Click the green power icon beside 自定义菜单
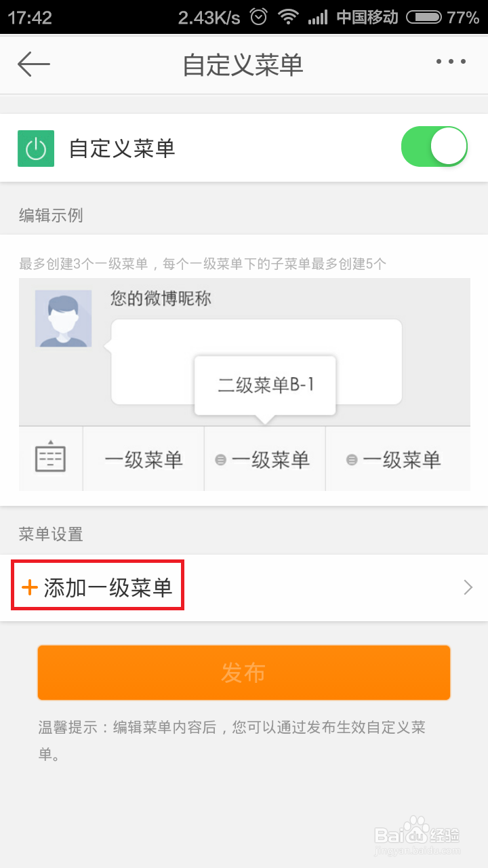Viewport: 488px width, 868px height. pyautogui.click(x=35, y=148)
